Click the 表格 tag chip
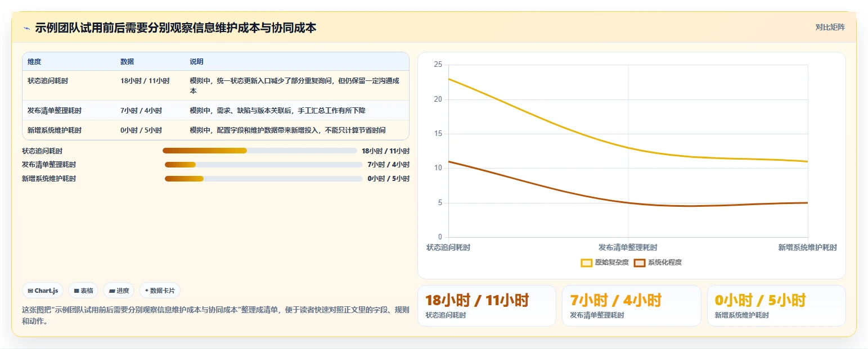This screenshot has height=349, width=868. tap(83, 291)
